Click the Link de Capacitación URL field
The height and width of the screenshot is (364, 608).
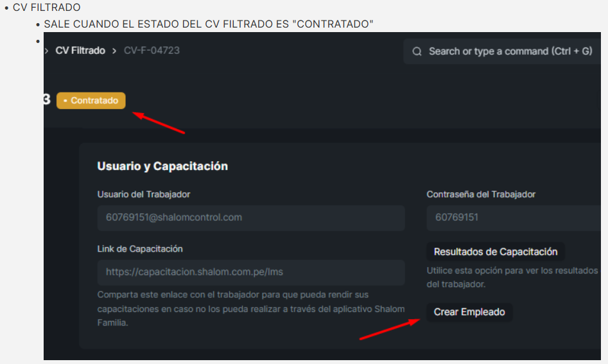point(251,272)
